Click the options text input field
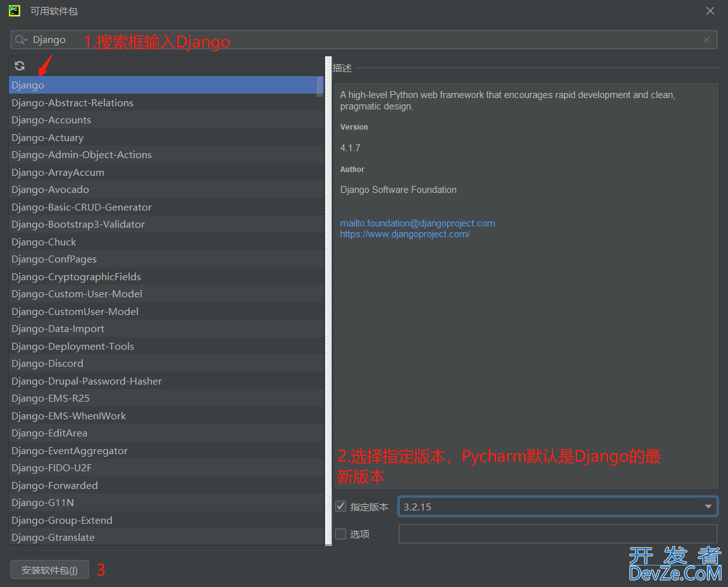The image size is (728, 587). pos(558,534)
